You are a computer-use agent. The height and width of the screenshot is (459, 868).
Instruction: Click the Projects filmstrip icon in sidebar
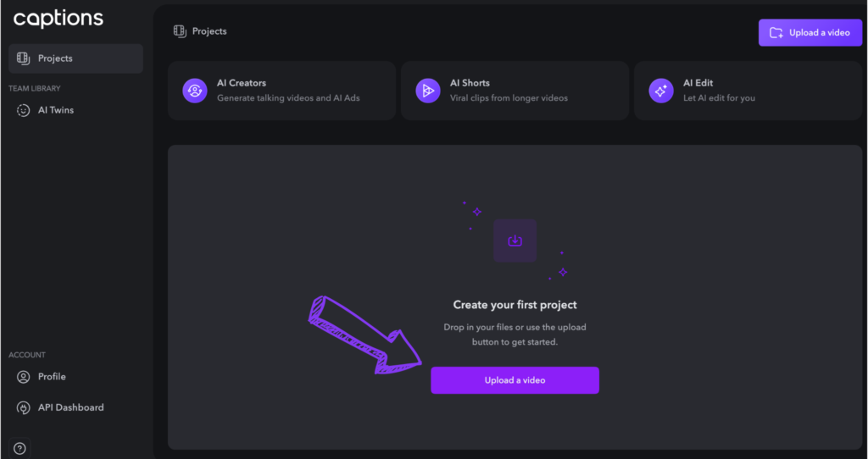[23, 58]
